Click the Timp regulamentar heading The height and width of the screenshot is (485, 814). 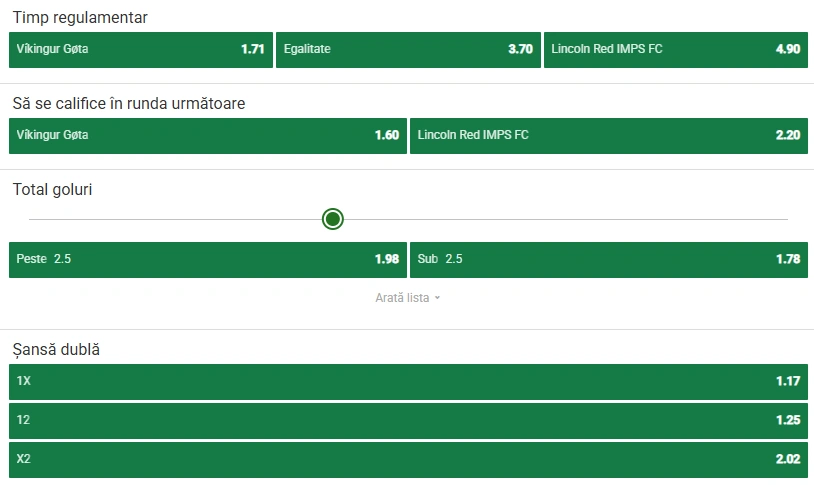click(80, 18)
